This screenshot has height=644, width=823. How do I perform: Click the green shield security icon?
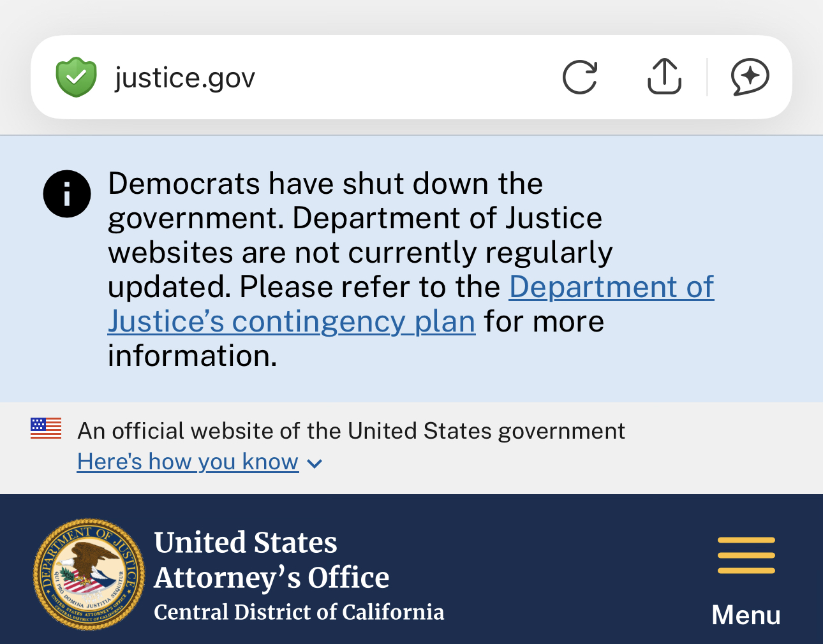76,77
